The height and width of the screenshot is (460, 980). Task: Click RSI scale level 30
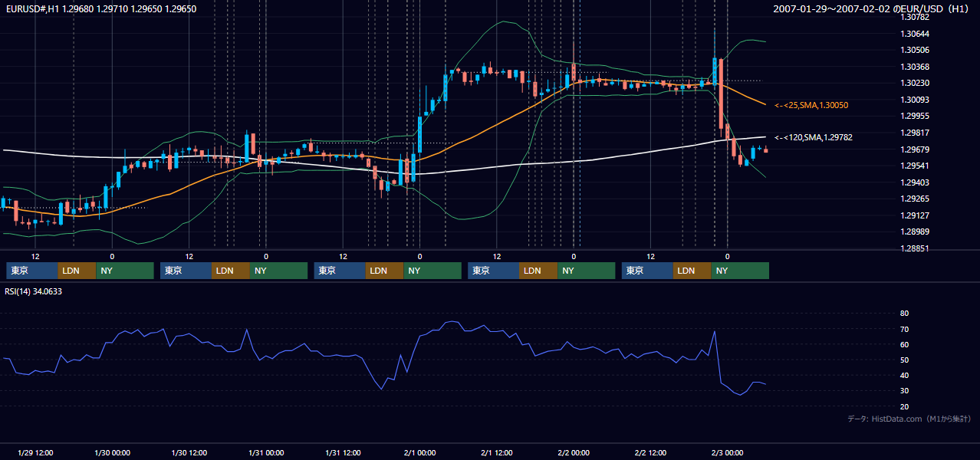(x=904, y=391)
